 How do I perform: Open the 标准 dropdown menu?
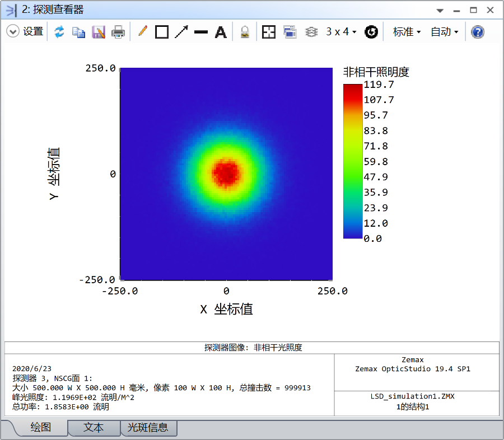[407, 32]
